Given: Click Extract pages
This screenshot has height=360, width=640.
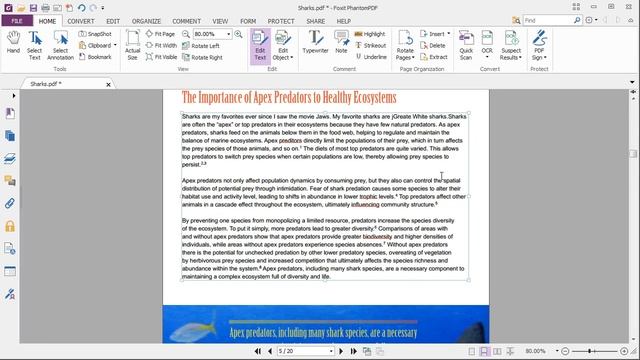Looking at the screenshot, I should coord(434,57).
